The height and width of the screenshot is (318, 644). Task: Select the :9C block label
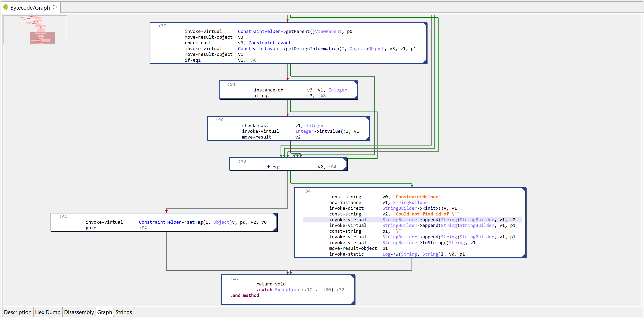pyautogui.click(x=220, y=120)
